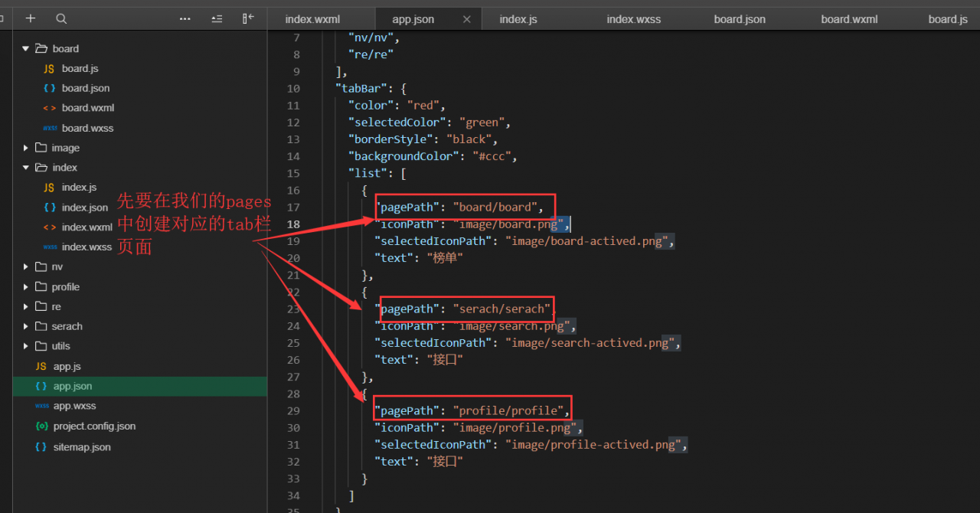Open the search icon in explorer toolbar
This screenshot has height=513, width=980.
61,18
